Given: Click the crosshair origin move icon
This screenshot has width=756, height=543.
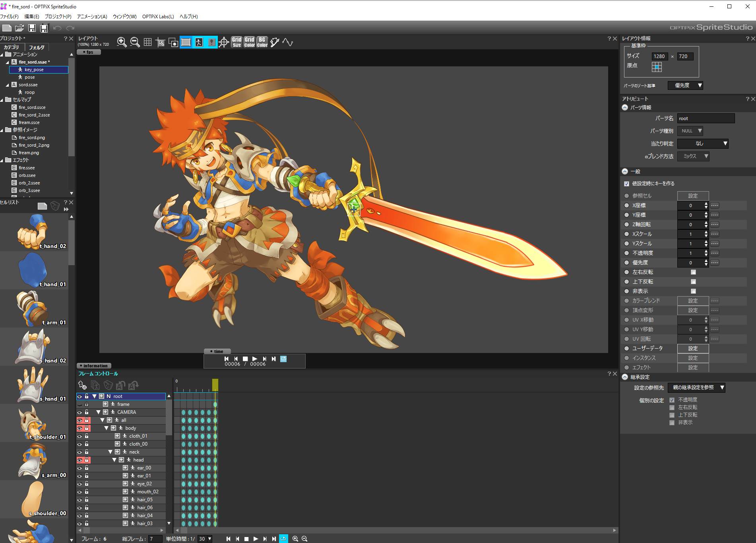Looking at the screenshot, I should tap(224, 42).
